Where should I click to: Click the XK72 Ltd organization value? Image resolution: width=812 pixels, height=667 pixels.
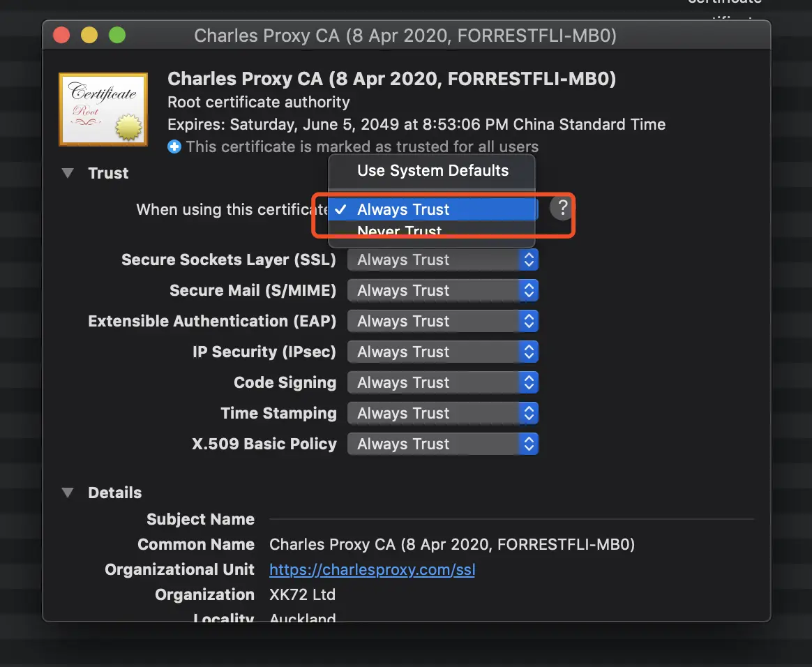pos(303,594)
